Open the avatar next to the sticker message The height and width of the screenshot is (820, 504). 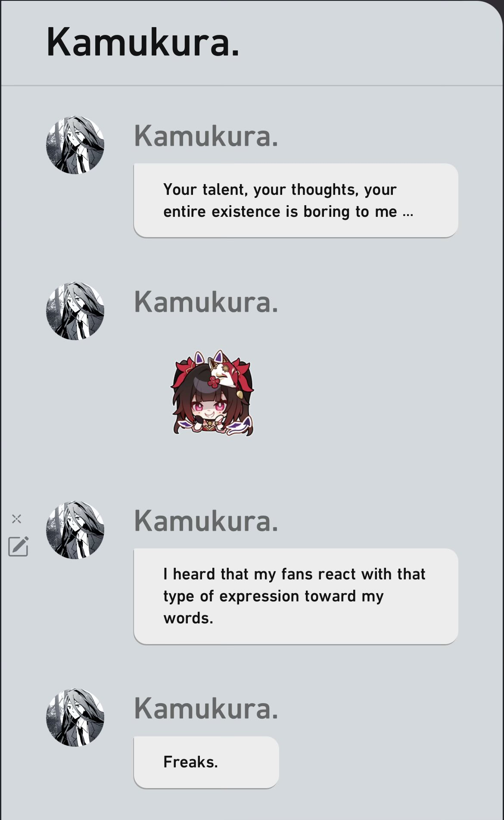tap(75, 311)
